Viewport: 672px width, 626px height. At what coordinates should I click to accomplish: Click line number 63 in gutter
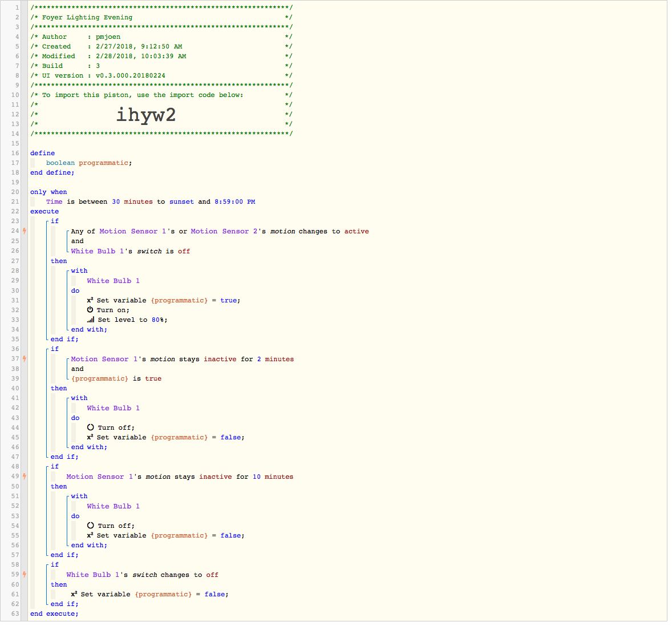click(x=15, y=613)
